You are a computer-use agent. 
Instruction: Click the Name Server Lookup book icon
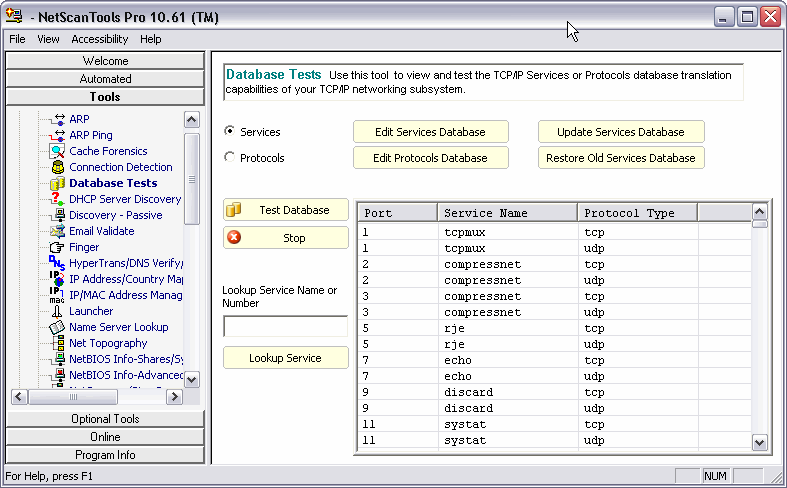(x=57, y=327)
